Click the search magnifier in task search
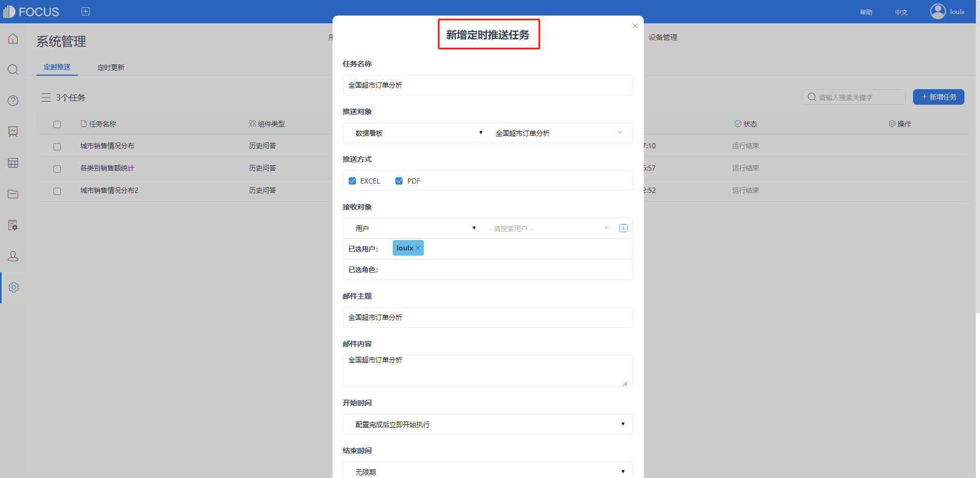Screen dimensions: 980x478 coord(812,97)
